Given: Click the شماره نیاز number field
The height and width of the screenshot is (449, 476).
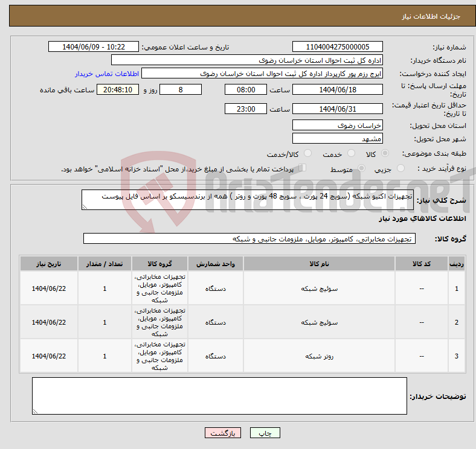Looking at the screenshot, I should [x=337, y=47].
